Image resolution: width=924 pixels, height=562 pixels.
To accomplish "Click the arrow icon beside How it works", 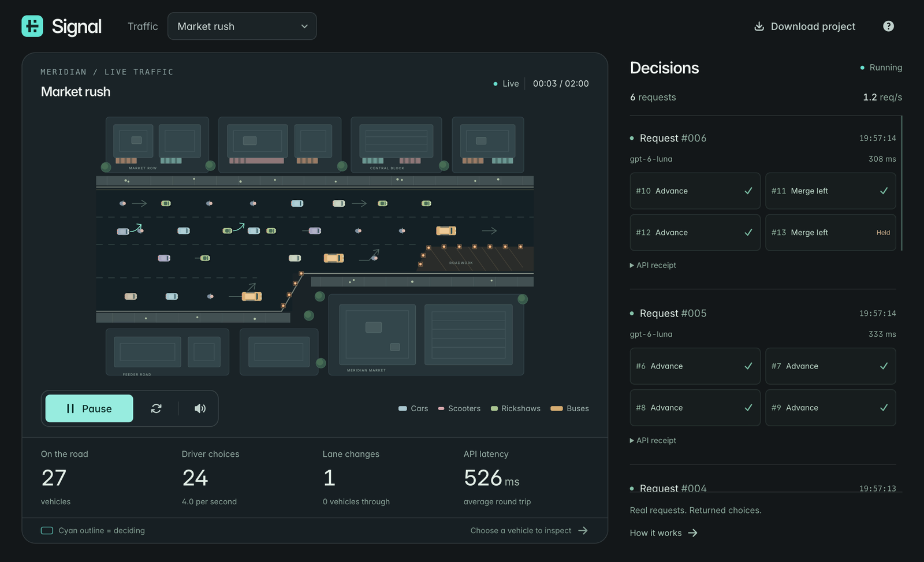I will 692,533.
